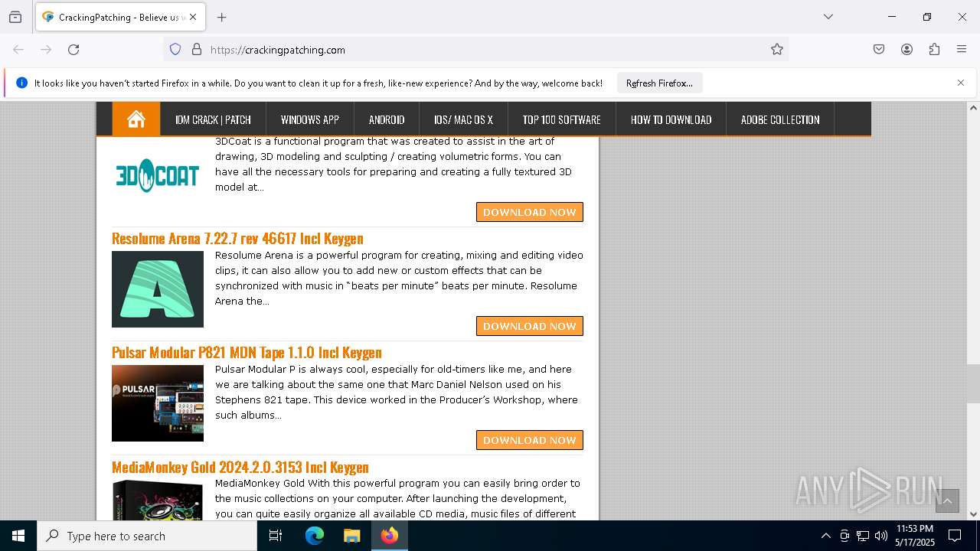The width and height of the screenshot is (980, 551).
Task: Open IDM CRACK | PATCH menu
Action: tap(213, 119)
